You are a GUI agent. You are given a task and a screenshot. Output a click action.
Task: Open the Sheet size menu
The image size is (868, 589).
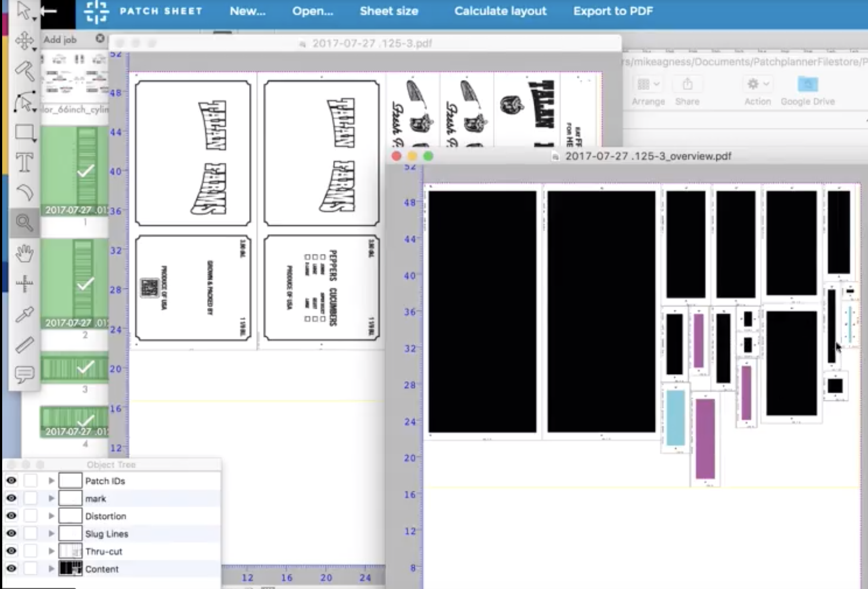389,11
